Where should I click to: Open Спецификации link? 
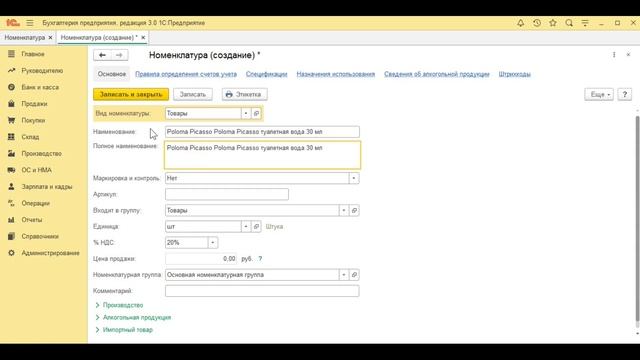click(267, 74)
